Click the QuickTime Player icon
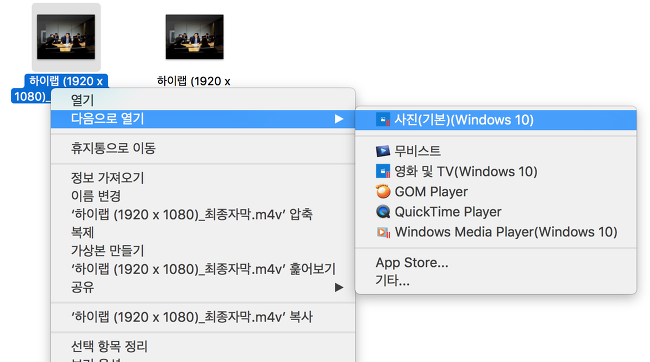Viewport: 650px width, 362px height. (383, 212)
